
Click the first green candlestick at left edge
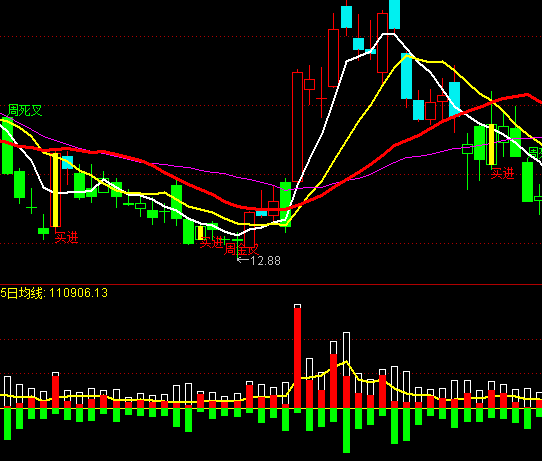[x=7, y=145]
